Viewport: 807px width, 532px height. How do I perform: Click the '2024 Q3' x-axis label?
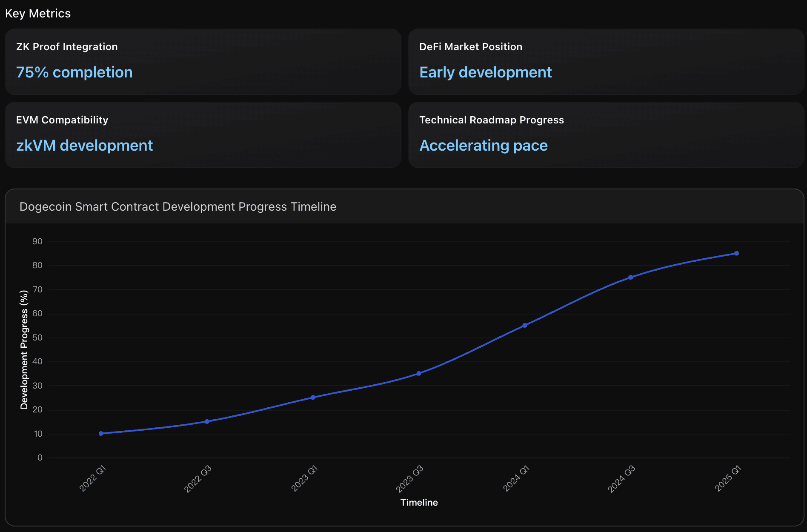click(x=621, y=479)
